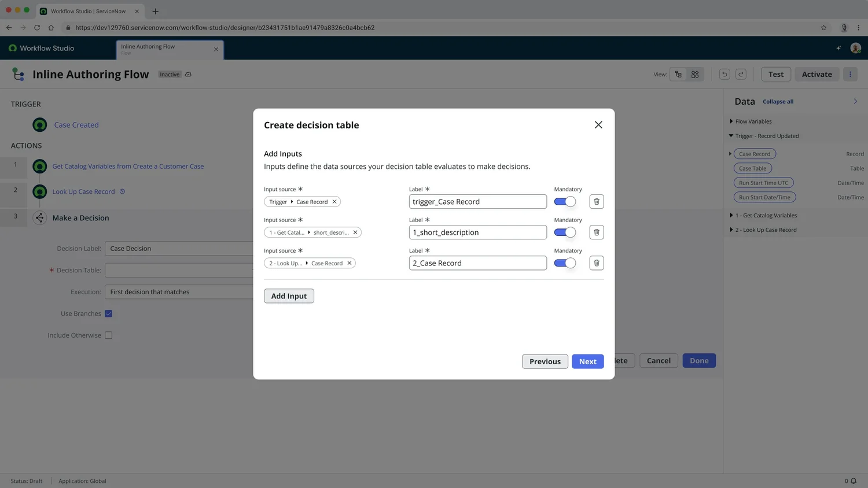Image resolution: width=868 pixels, height=488 pixels.
Task: Close the Inline Authoring Flow tab
Action: [216, 49]
